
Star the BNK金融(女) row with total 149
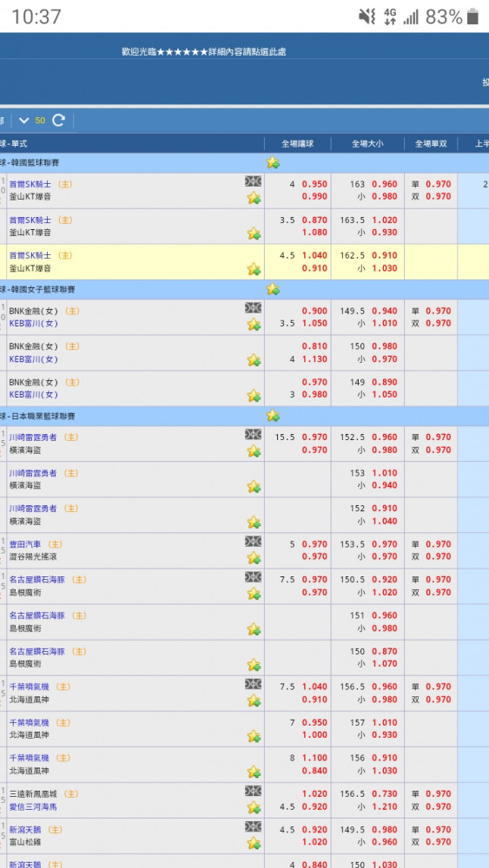tap(254, 395)
